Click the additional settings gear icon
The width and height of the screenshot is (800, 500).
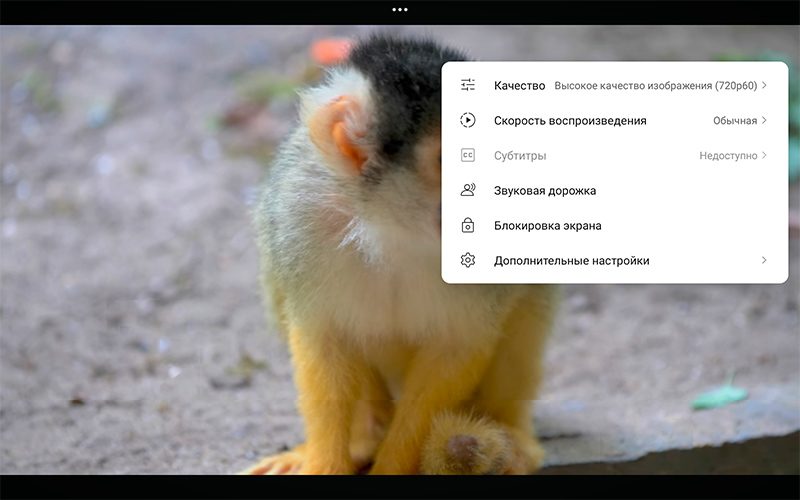[468, 261]
